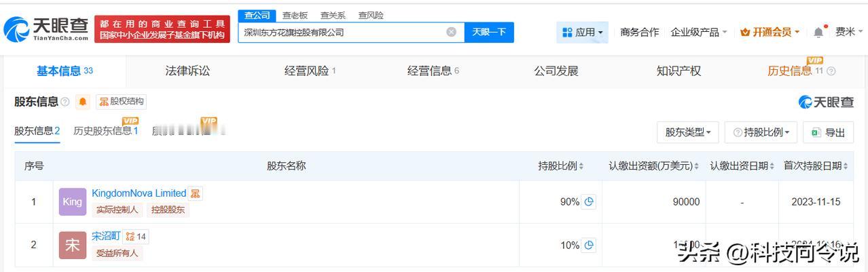Open the 持股比例 filter dropdown

(x=761, y=132)
